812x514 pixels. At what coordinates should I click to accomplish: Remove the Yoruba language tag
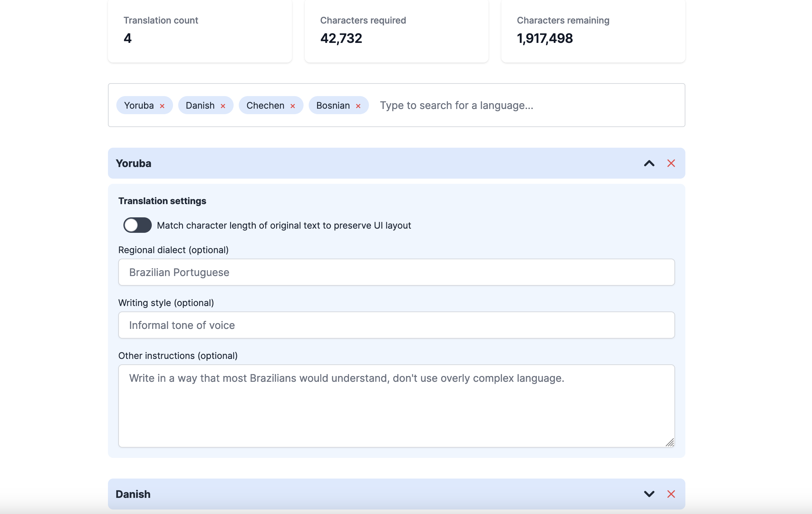point(162,106)
